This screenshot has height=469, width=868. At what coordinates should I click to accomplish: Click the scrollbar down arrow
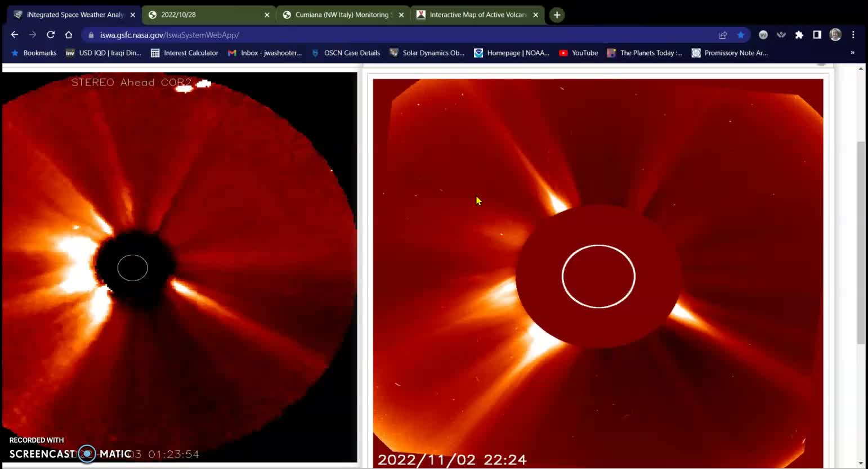[861, 464]
